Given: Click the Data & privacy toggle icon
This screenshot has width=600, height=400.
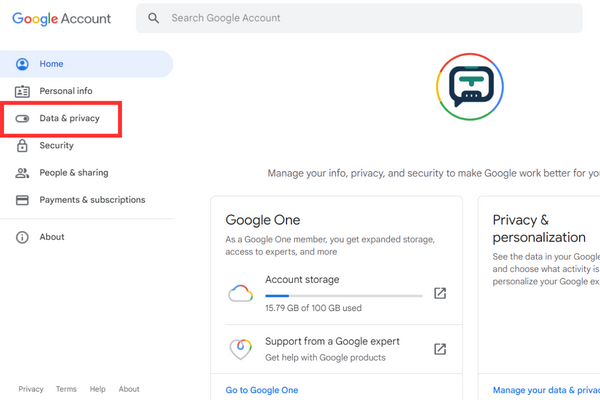Looking at the screenshot, I should tap(22, 118).
